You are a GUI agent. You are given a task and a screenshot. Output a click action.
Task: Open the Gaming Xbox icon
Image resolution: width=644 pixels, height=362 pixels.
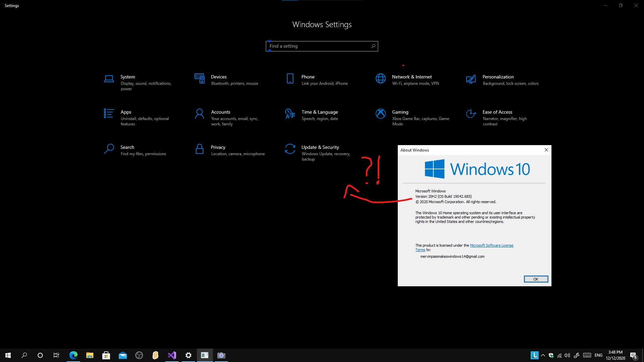tap(381, 114)
